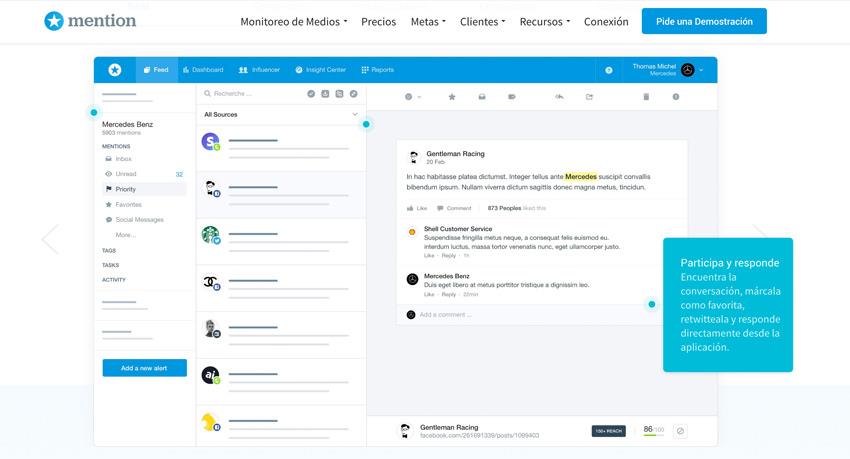
Task: Click the teal hotspot dot next to All Sources
Action: pos(366,125)
